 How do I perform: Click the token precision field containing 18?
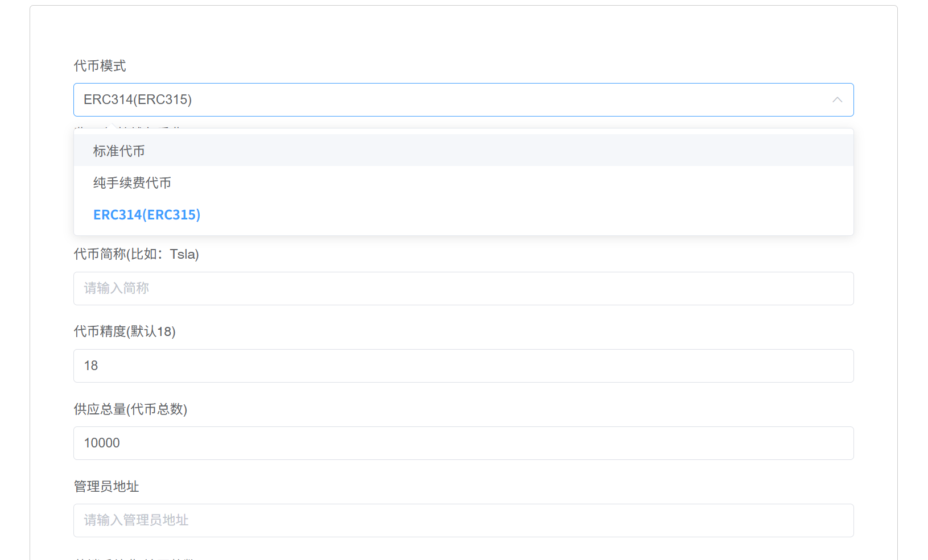pyautogui.click(x=464, y=366)
